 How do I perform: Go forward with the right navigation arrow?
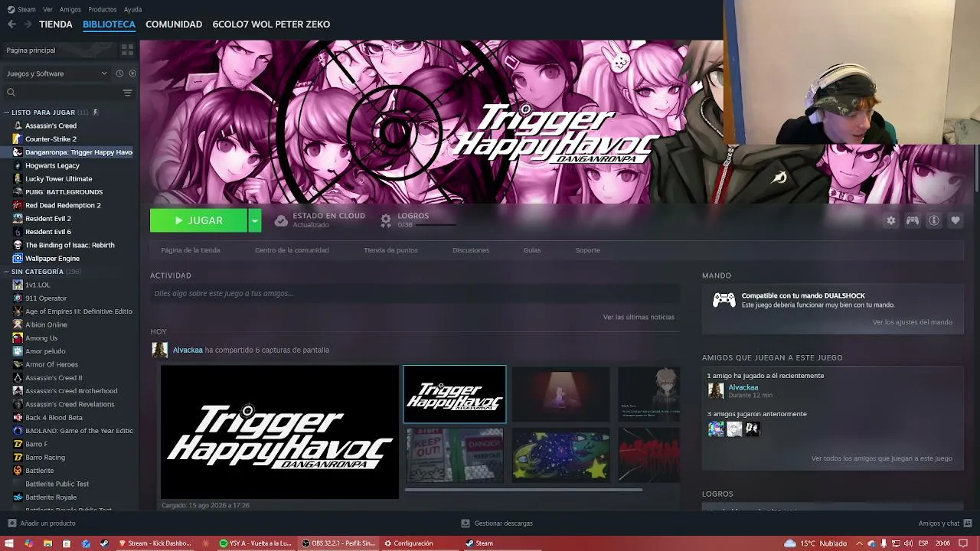click(x=28, y=24)
